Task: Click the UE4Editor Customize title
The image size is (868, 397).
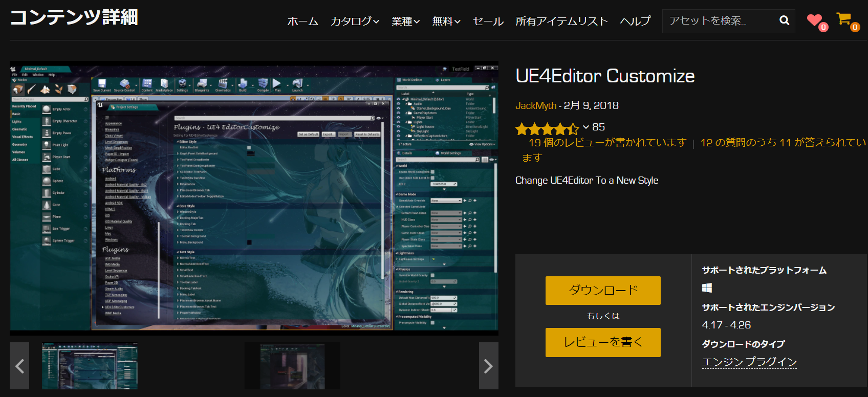Action: (x=605, y=76)
